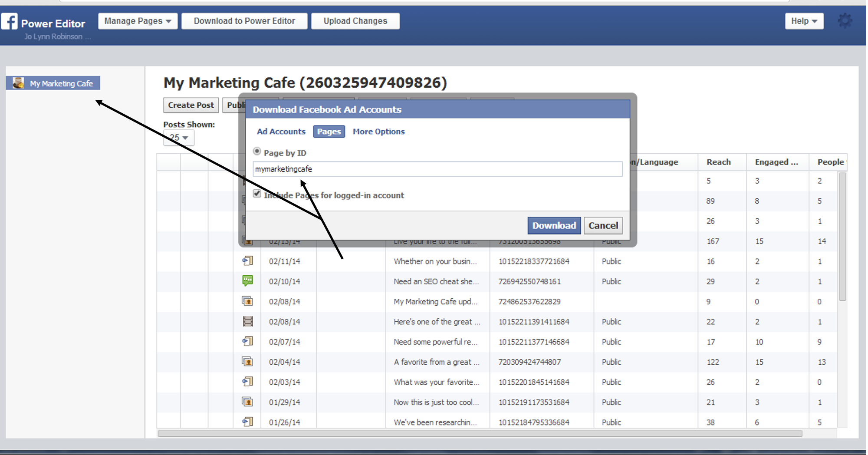Click the date cell 01/29/14
This screenshot has width=868, height=455.
click(284, 402)
